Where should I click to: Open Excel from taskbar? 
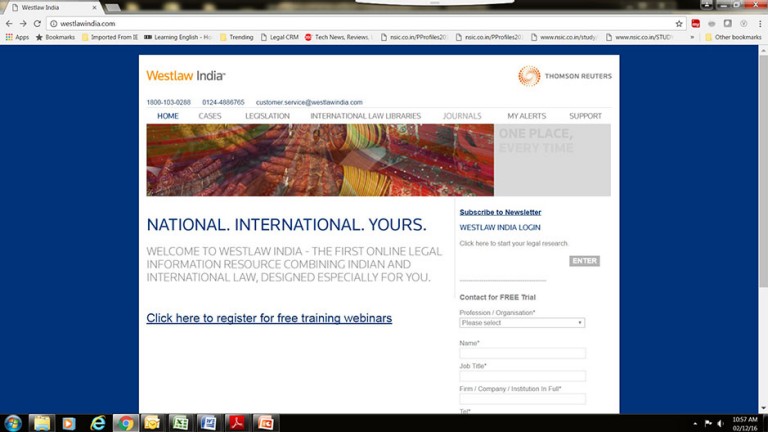(181, 423)
